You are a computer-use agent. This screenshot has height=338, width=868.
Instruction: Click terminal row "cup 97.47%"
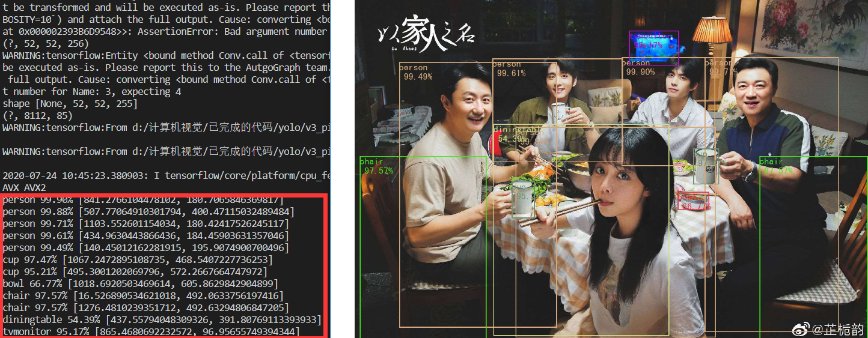138,260
